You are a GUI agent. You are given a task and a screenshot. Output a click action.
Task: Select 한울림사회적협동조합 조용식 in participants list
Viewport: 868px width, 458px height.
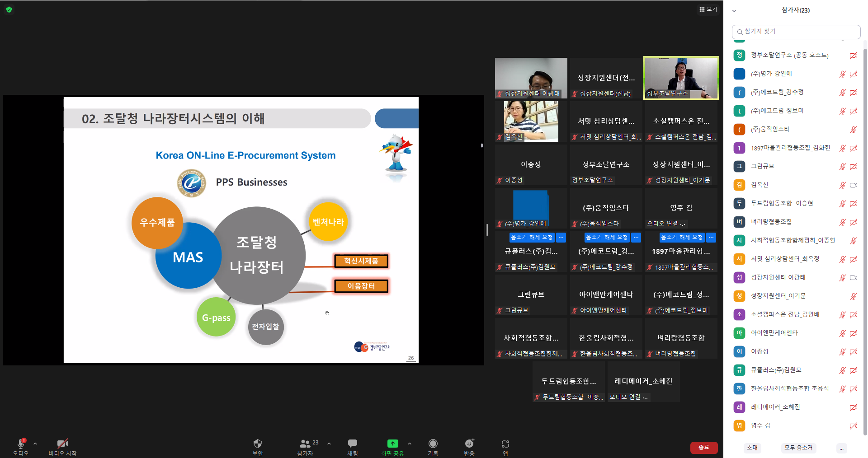point(796,389)
